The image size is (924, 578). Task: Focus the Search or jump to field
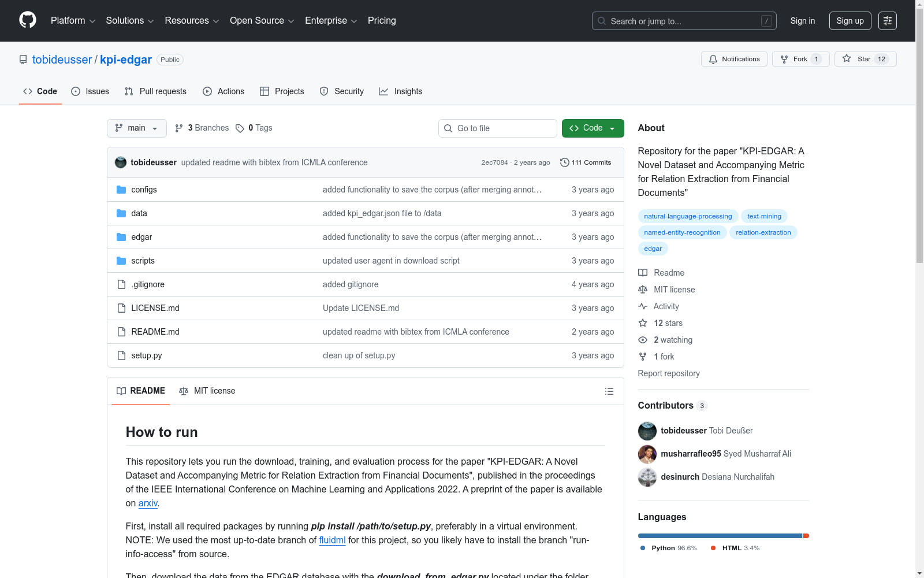[x=684, y=21]
